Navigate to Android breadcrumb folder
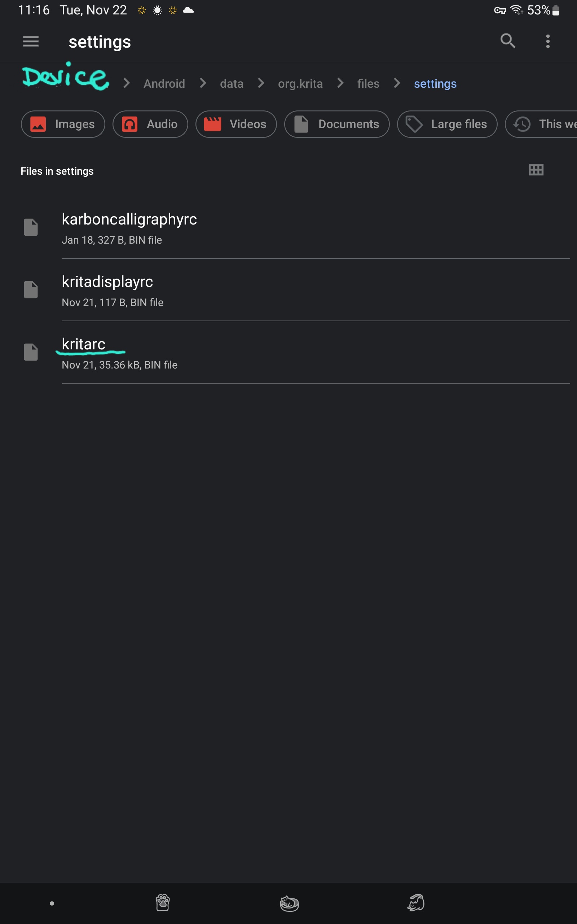This screenshot has width=577, height=924. coord(164,84)
